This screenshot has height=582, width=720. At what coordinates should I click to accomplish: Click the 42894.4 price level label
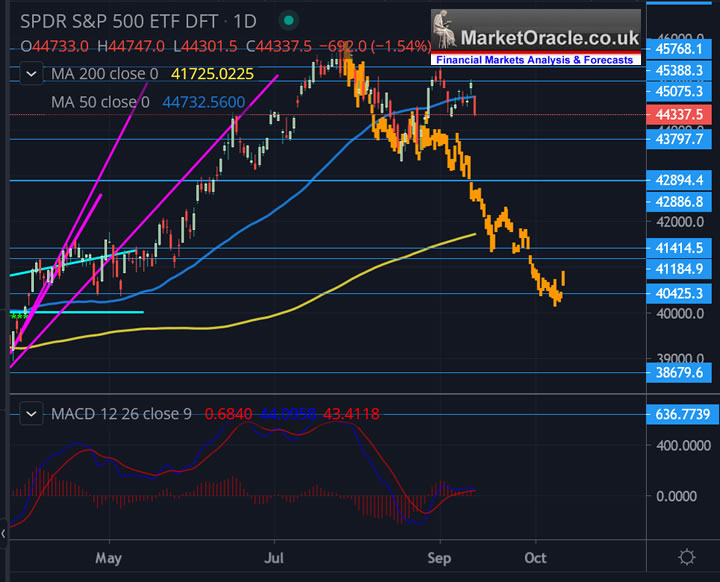(x=679, y=180)
